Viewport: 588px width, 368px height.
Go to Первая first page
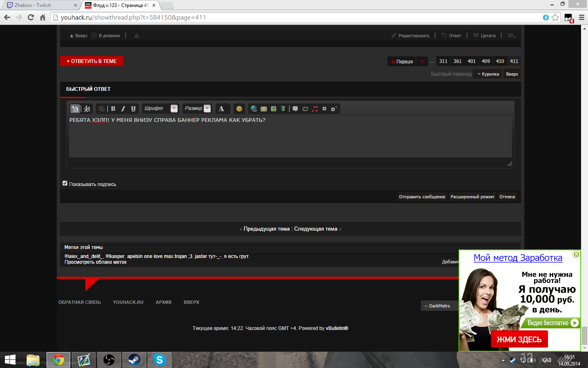[x=402, y=61]
